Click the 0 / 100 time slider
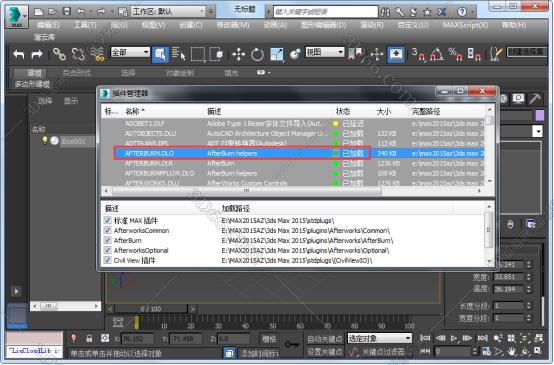This screenshot has width=554, height=365. tap(151, 309)
